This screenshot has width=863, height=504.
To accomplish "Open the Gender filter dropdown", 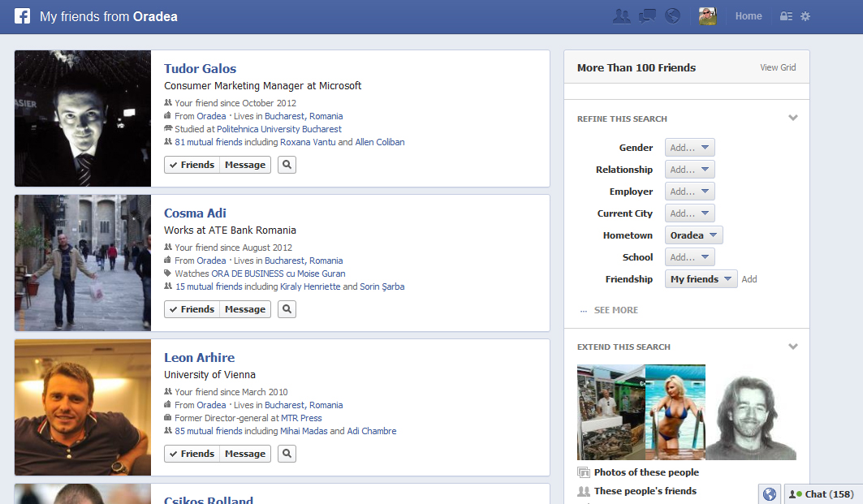I will click(689, 148).
